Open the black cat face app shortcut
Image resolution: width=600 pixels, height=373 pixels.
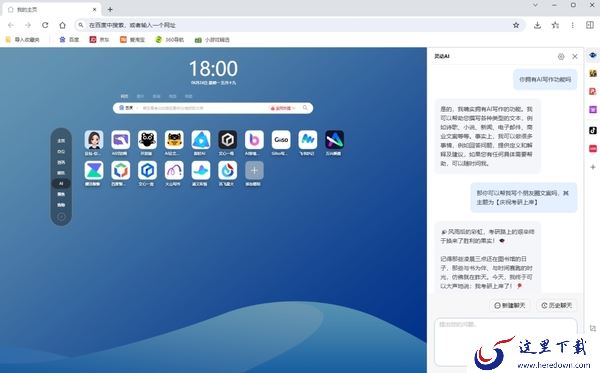tap(147, 140)
